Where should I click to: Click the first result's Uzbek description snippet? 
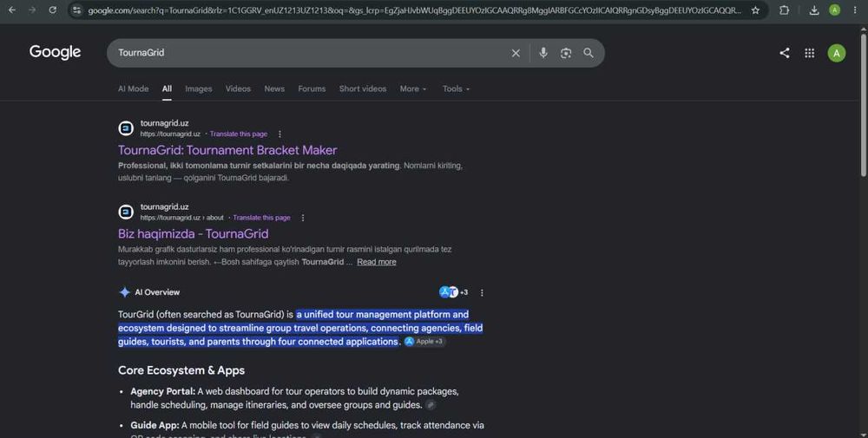point(290,172)
